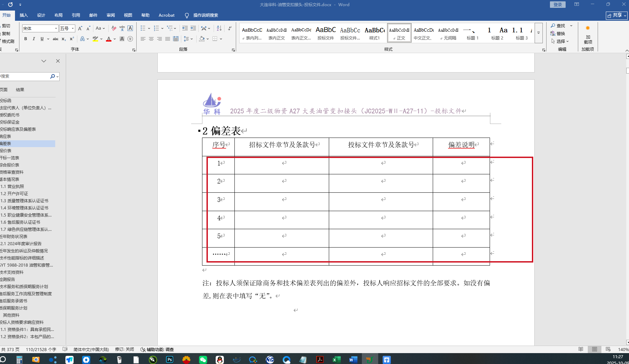Open the 布局 ribbon tab

[x=59, y=15]
